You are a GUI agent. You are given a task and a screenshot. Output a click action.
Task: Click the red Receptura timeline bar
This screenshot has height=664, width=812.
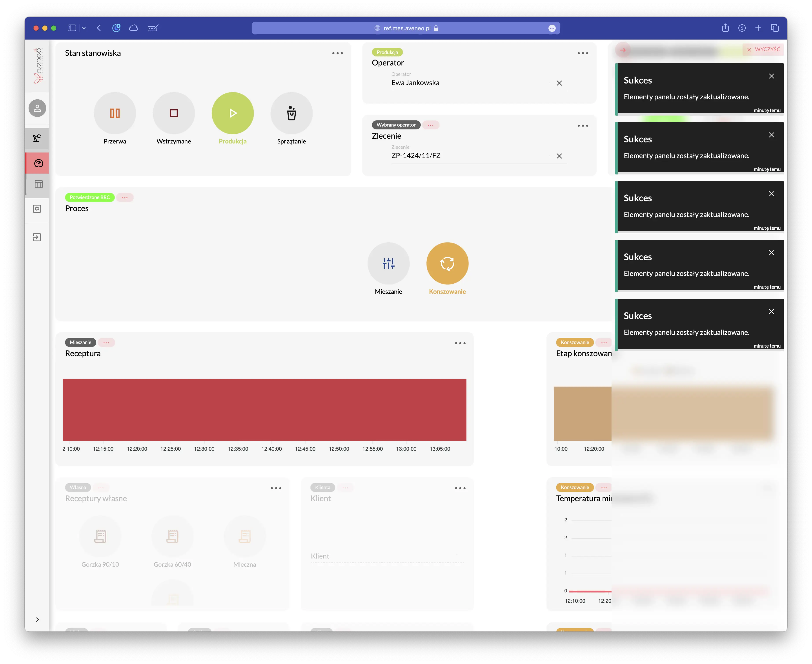click(x=264, y=410)
